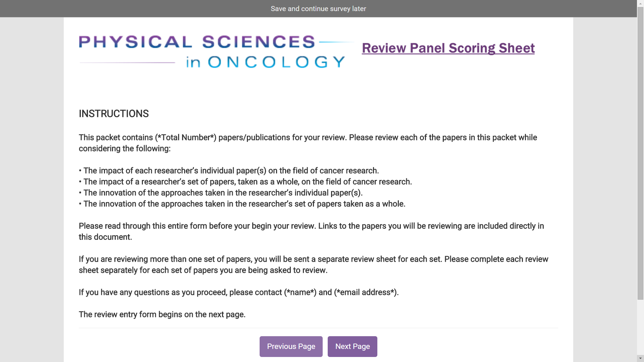
Task: Click the bullet about innovation in individual papers
Action: (223, 193)
